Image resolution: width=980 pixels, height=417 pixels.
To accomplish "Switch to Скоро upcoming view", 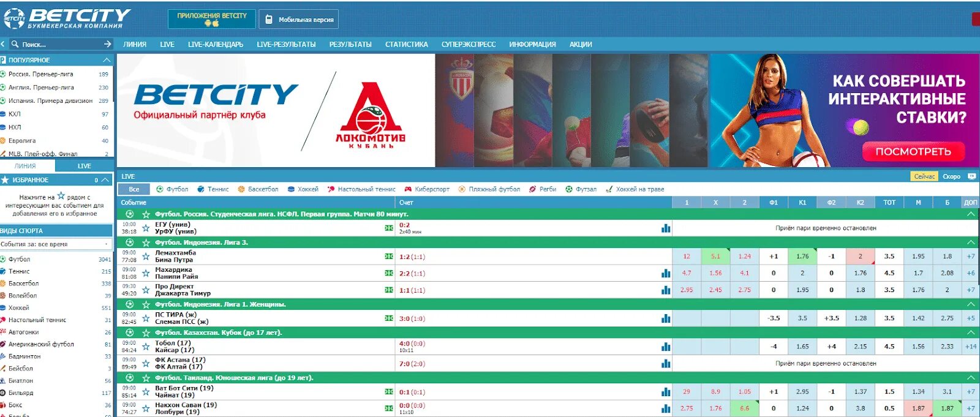I will click(951, 176).
